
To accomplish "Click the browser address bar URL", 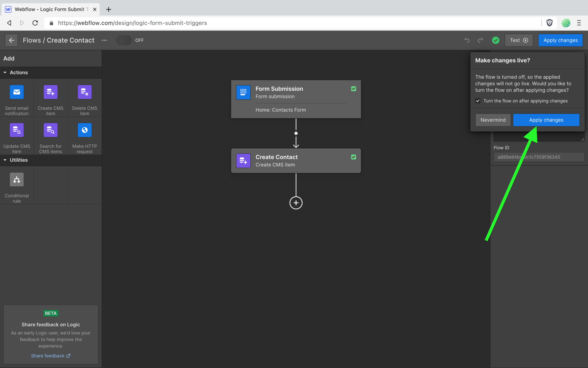I will (132, 23).
